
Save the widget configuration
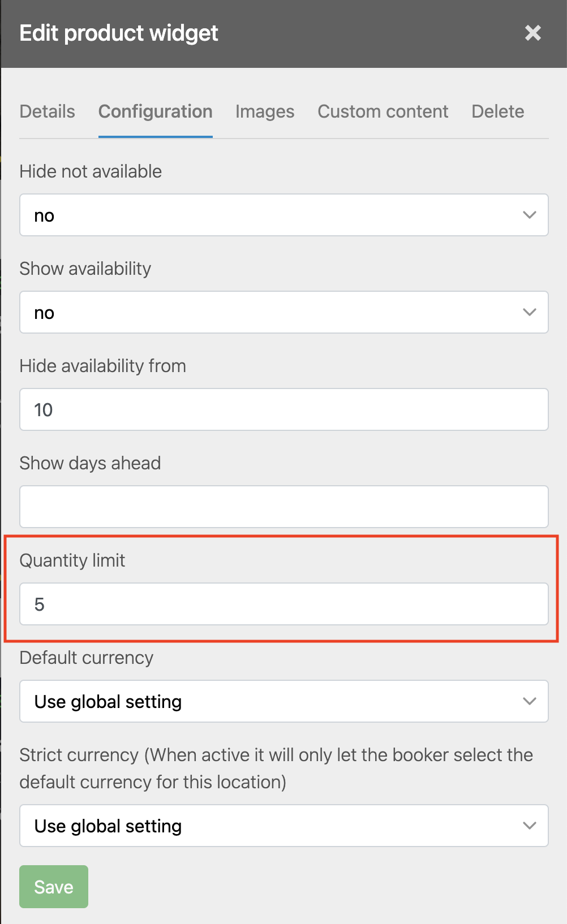tap(54, 887)
